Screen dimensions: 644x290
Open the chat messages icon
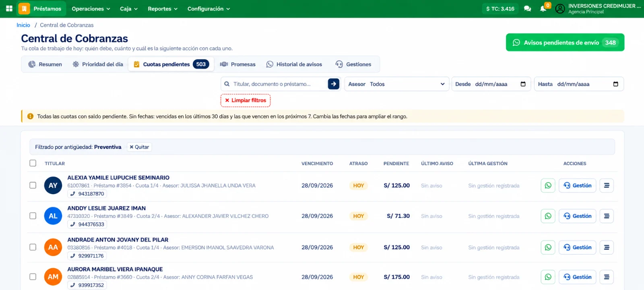pyautogui.click(x=527, y=8)
